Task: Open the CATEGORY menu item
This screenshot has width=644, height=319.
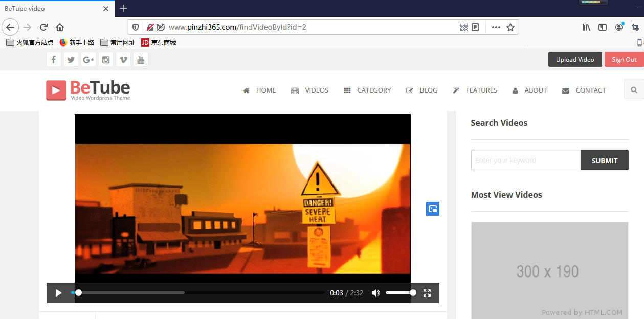Action: click(367, 90)
